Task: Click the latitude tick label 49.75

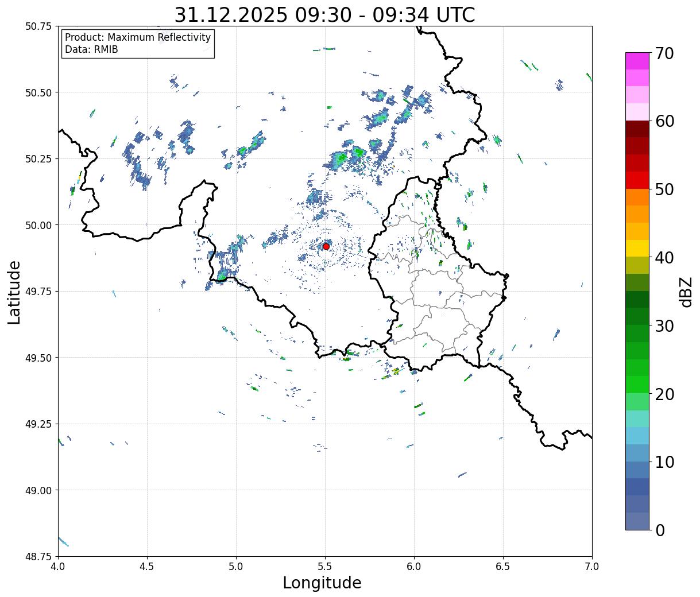Action: [x=38, y=292]
